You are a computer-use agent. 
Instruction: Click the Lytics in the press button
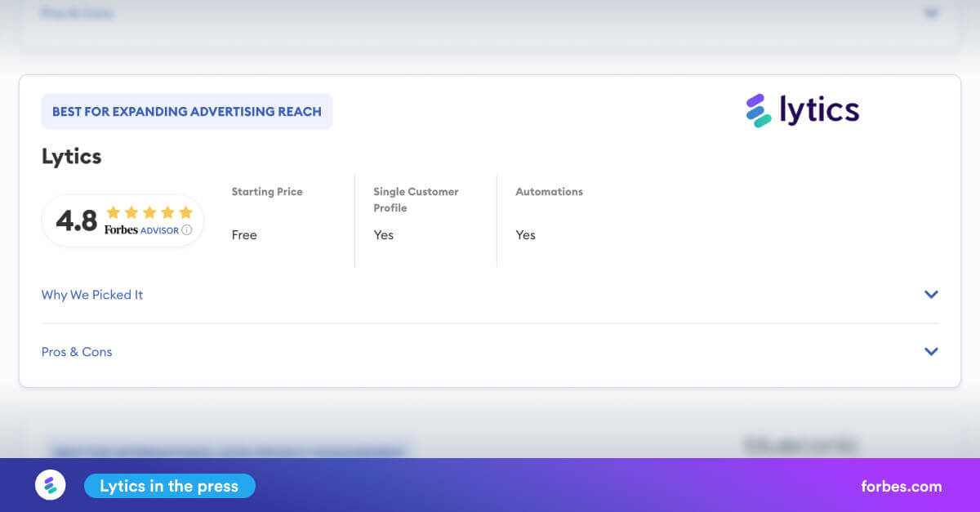coord(169,485)
